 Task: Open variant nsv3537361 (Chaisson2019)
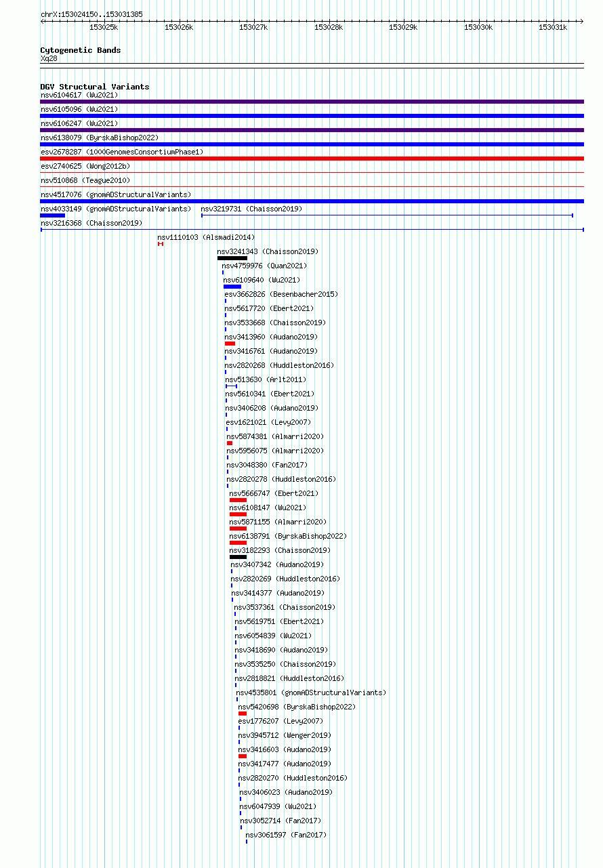tap(285, 607)
